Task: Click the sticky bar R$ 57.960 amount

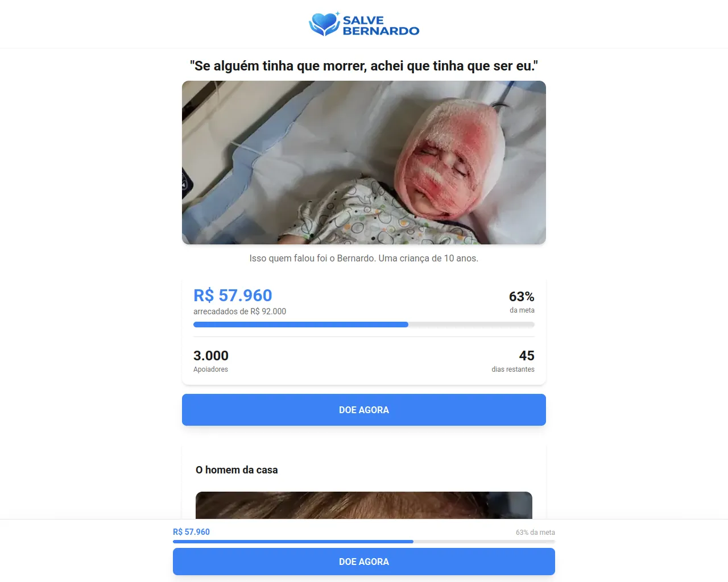Action: (191, 532)
